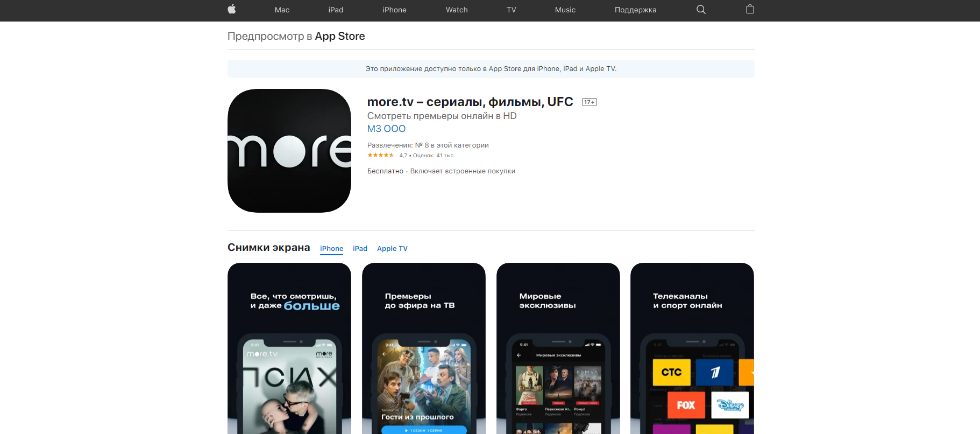
Task: Click category ranking 'Развлечения: № 8'
Action: click(428, 145)
